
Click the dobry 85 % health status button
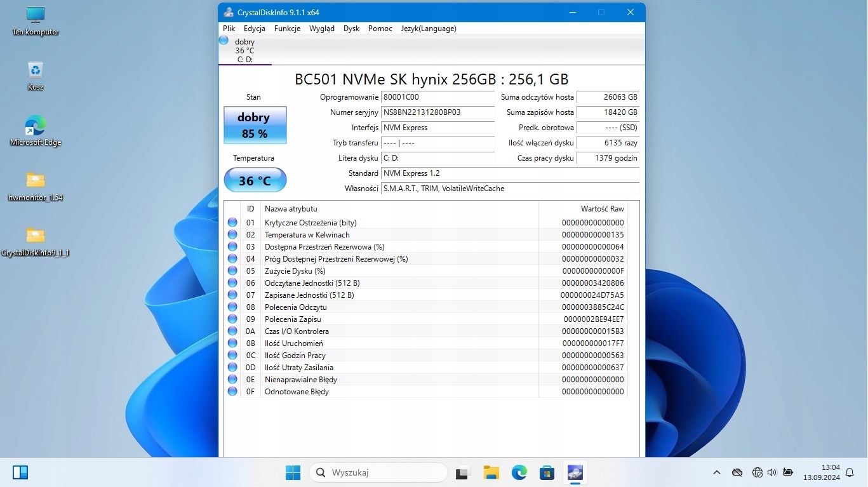255,125
